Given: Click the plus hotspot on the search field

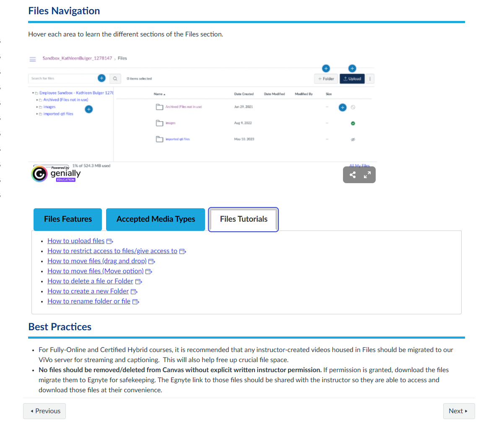Looking at the screenshot, I should (x=101, y=78).
